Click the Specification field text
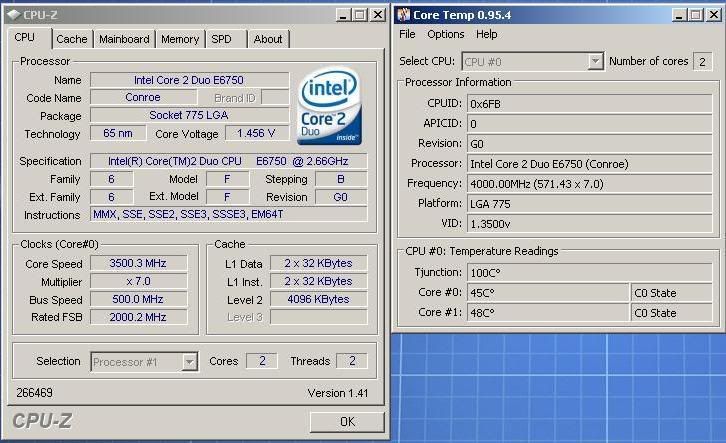This screenshot has width=726, height=443. click(x=229, y=161)
